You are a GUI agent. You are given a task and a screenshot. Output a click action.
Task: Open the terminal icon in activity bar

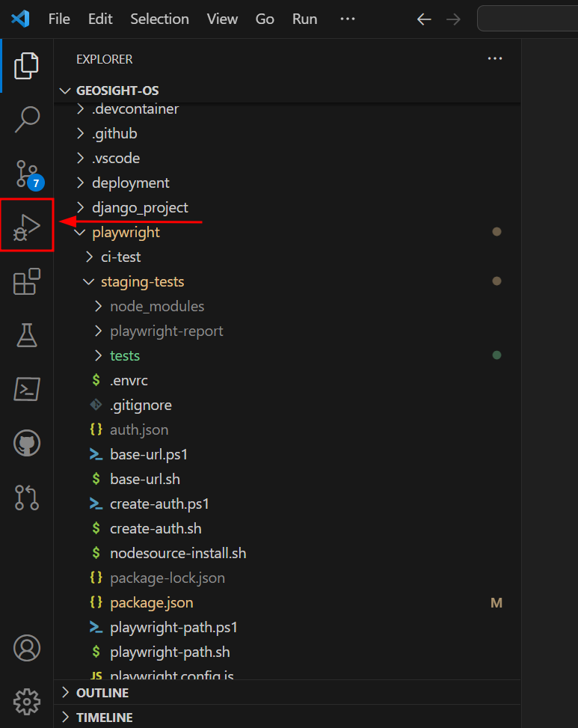(x=27, y=389)
